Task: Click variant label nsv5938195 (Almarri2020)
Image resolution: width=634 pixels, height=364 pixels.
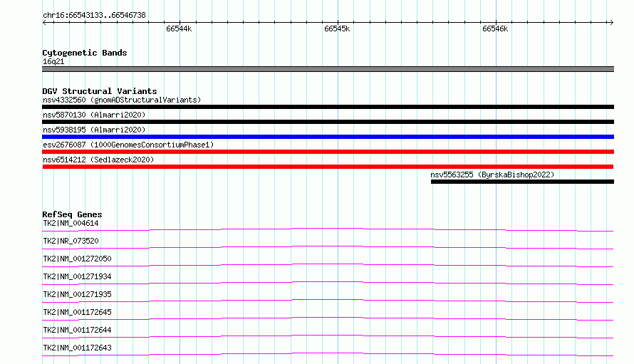Action: (x=94, y=130)
